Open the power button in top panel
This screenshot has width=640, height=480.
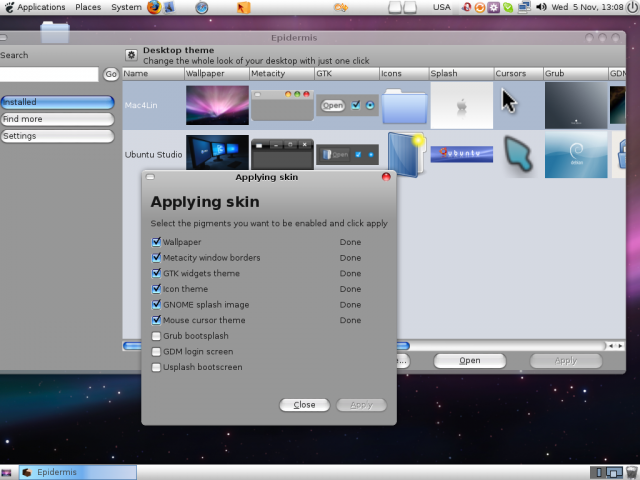[632, 7]
